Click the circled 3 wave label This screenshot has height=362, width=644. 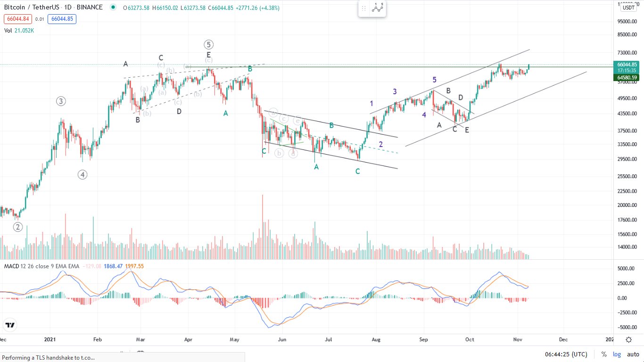click(x=61, y=101)
